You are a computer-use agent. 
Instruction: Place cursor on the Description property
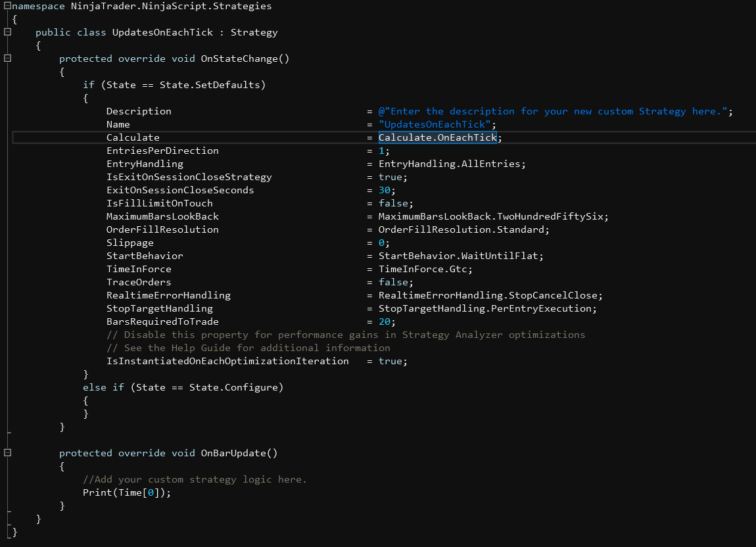point(139,111)
